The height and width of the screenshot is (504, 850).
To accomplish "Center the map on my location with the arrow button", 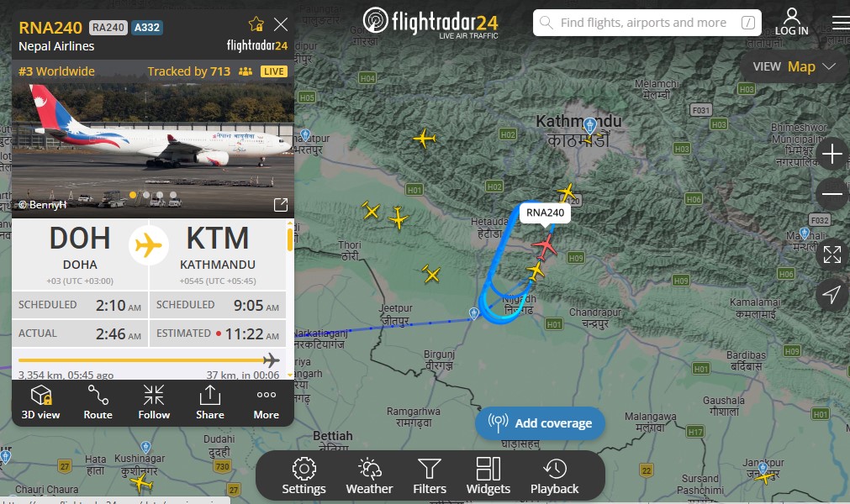I will (x=832, y=295).
